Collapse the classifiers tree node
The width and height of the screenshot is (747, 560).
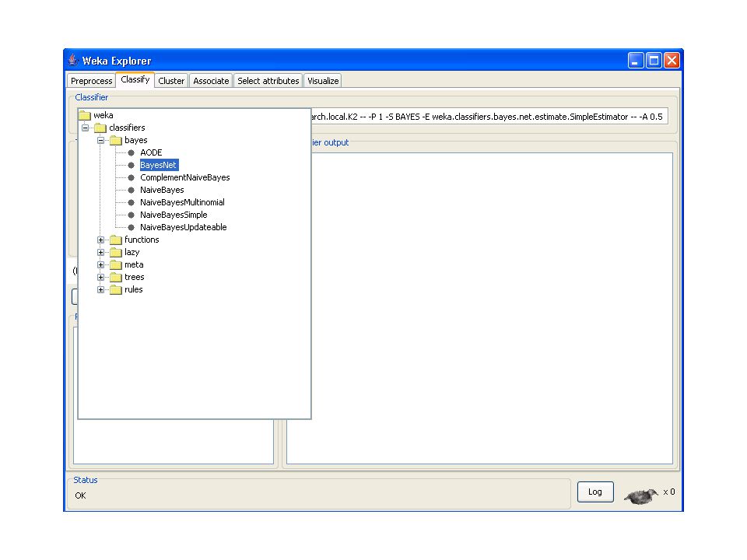coord(85,128)
